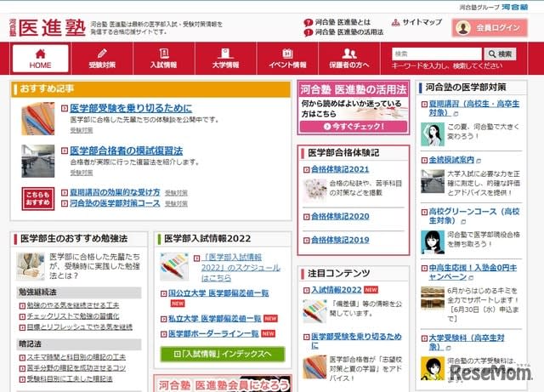Open 入試情報2022 link in 注目コンテンツ

337,290
